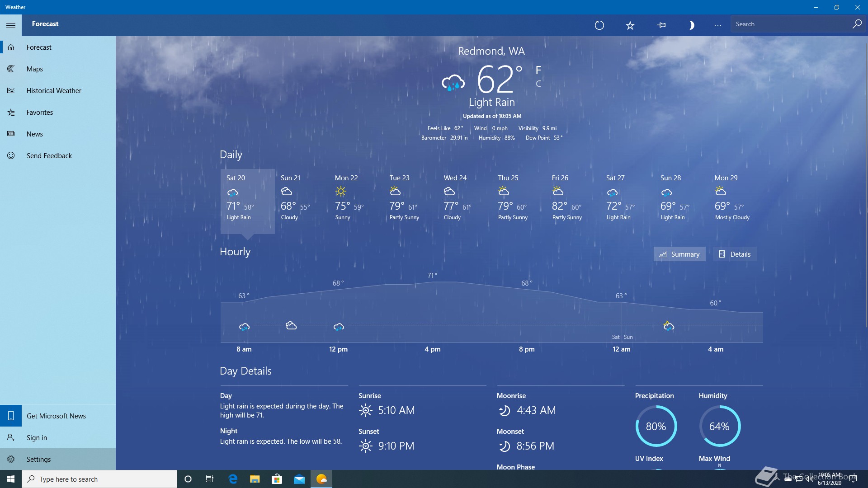
Task: Open Mail app from taskbar
Action: 299,479
